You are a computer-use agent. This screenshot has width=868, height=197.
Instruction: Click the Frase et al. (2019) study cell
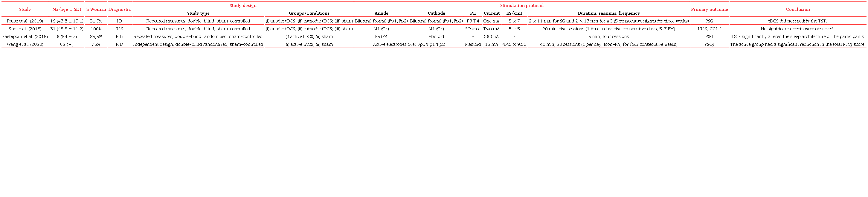(25, 21)
